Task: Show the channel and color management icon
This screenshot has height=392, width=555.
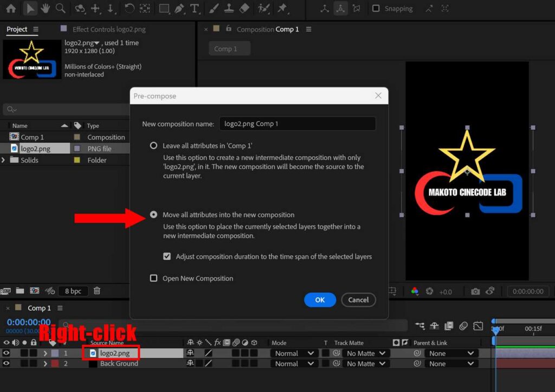Action: point(415,291)
